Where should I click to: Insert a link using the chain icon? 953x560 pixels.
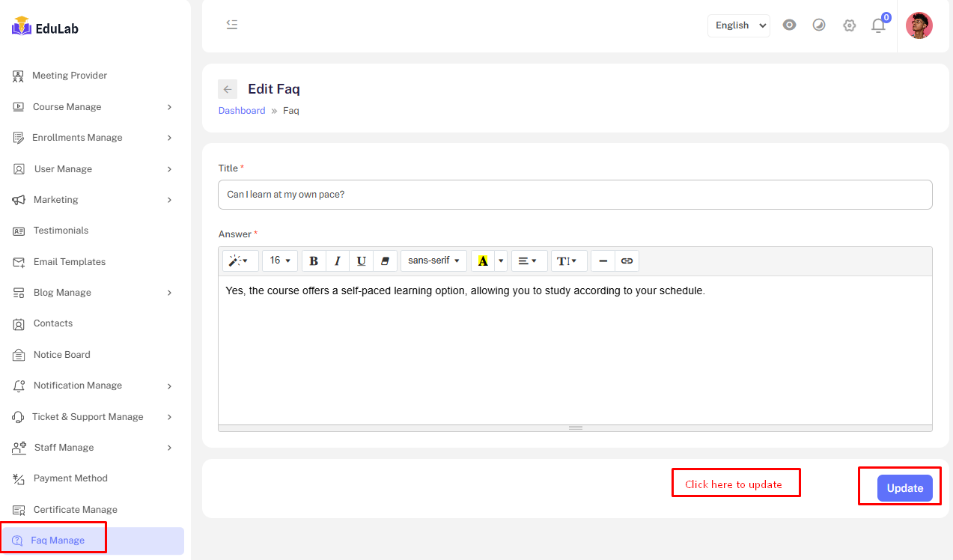(627, 261)
